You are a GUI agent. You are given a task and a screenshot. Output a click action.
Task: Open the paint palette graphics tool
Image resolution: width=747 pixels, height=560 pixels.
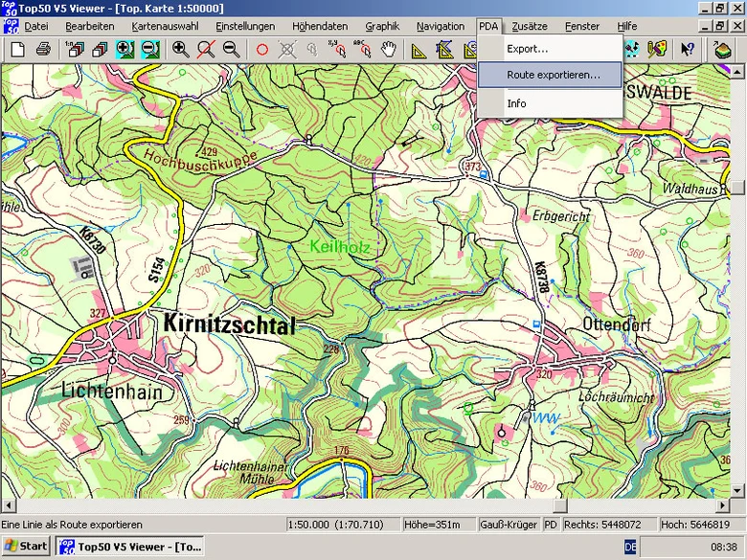(x=657, y=49)
